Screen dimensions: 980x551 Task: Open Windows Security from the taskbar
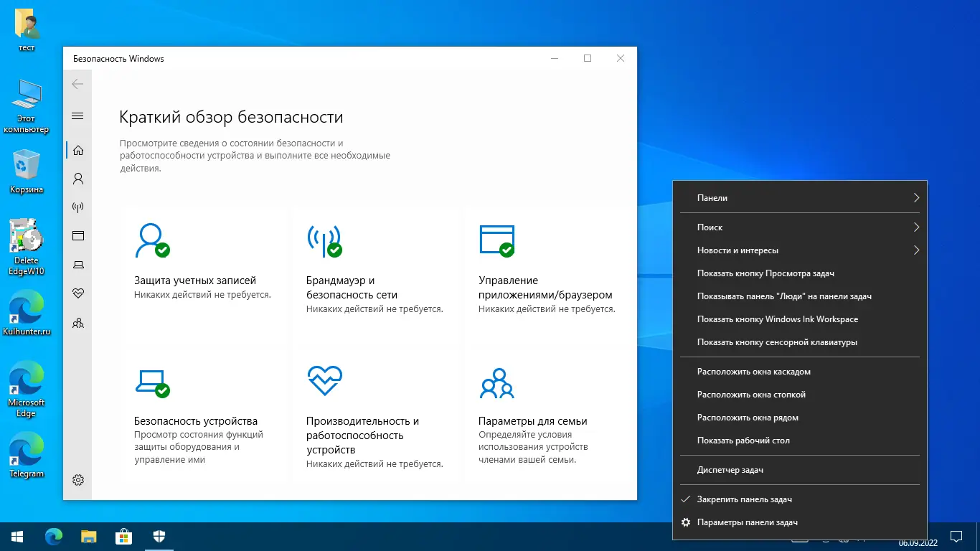158,536
